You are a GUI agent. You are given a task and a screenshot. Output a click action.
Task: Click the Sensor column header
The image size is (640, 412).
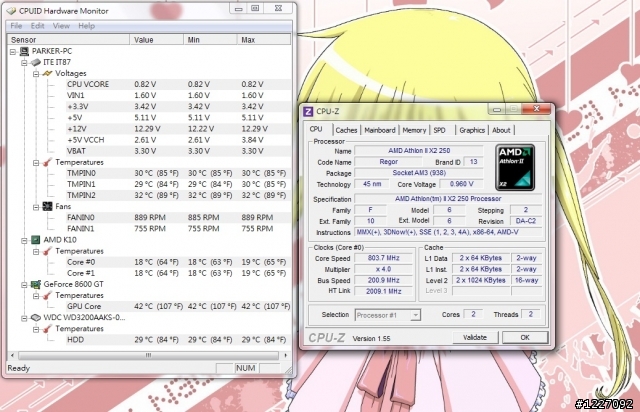(x=69, y=40)
